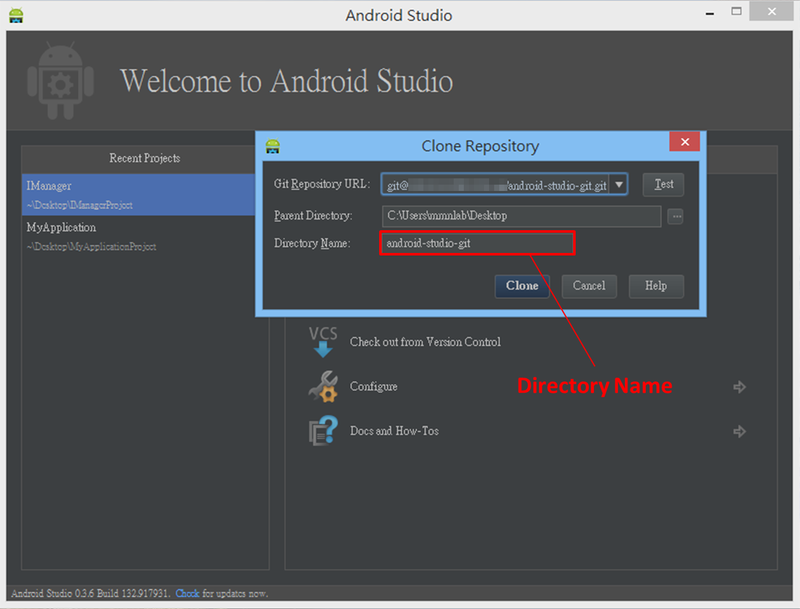
Task: Open the Configure option
Action: tap(373, 387)
